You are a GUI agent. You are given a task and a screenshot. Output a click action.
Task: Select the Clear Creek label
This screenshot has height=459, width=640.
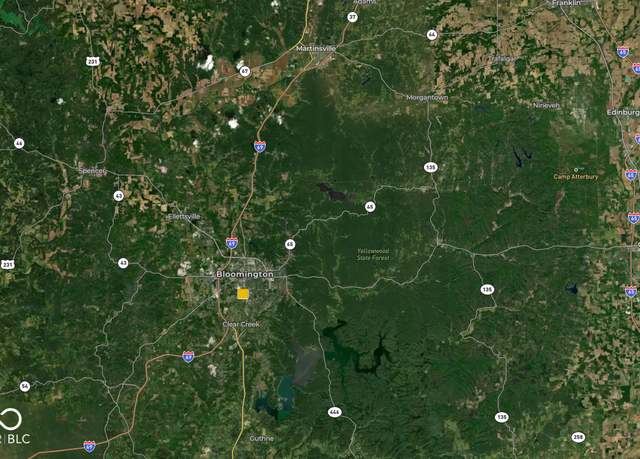(241, 324)
